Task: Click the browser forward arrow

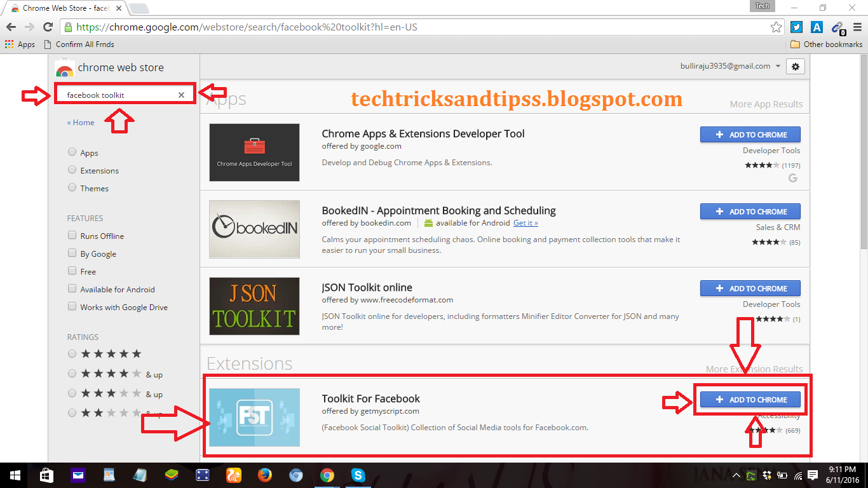Action: [29, 27]
